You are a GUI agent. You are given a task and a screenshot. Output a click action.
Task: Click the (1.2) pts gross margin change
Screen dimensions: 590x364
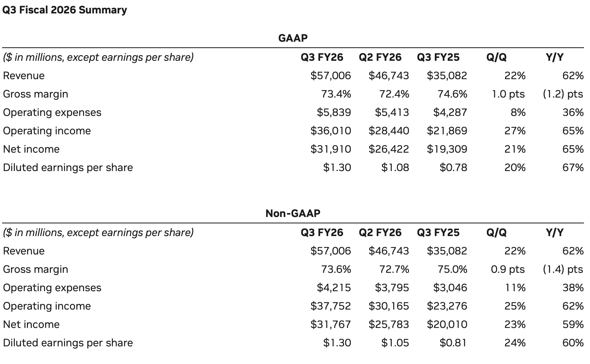point(563,94)
